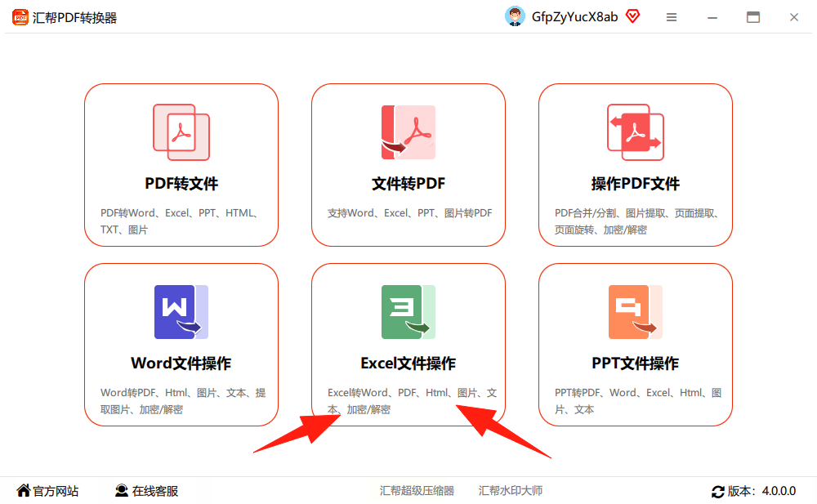Select the Excel文件操作 title

408,364
